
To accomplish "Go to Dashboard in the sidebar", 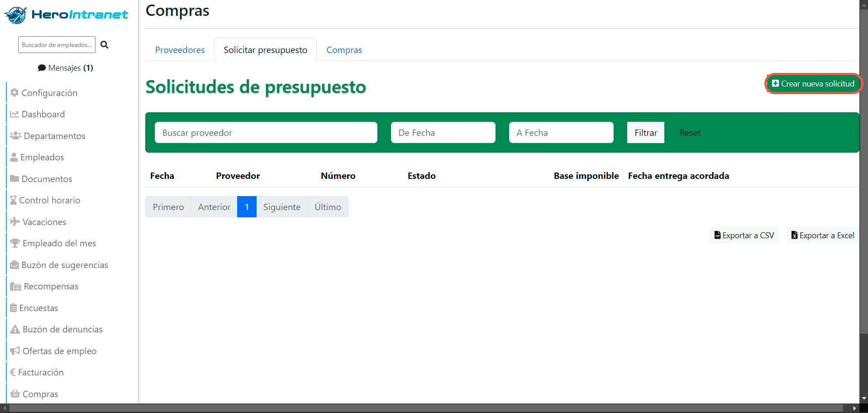I will (x=43, y=114).
